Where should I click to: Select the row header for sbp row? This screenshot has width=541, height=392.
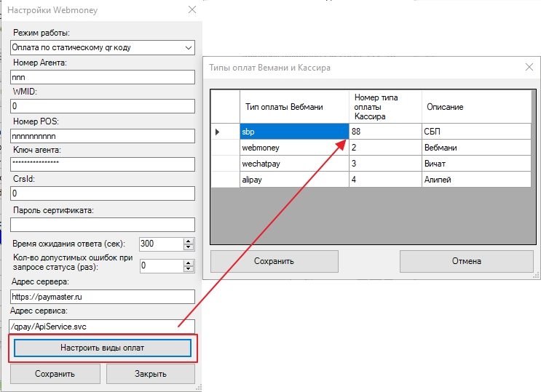tap(225, 132)
